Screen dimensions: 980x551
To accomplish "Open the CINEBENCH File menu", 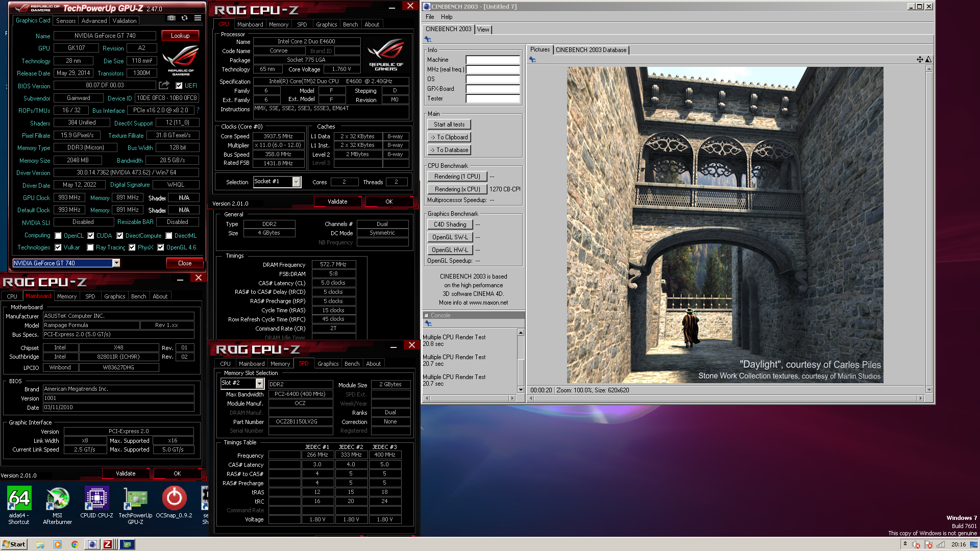I will point(430,17).
